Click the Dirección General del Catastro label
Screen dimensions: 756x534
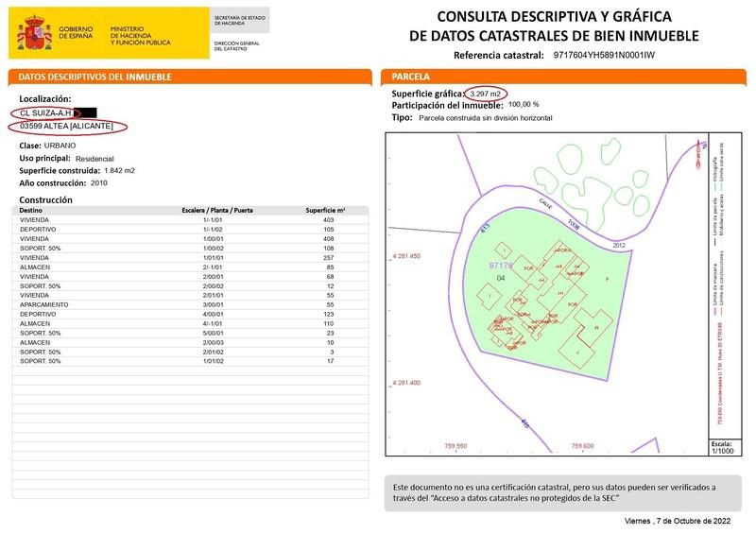(237, 45)
